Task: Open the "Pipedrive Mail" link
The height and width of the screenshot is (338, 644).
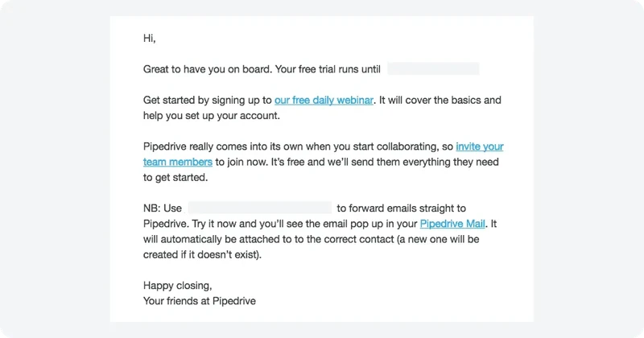Action: 454,223
